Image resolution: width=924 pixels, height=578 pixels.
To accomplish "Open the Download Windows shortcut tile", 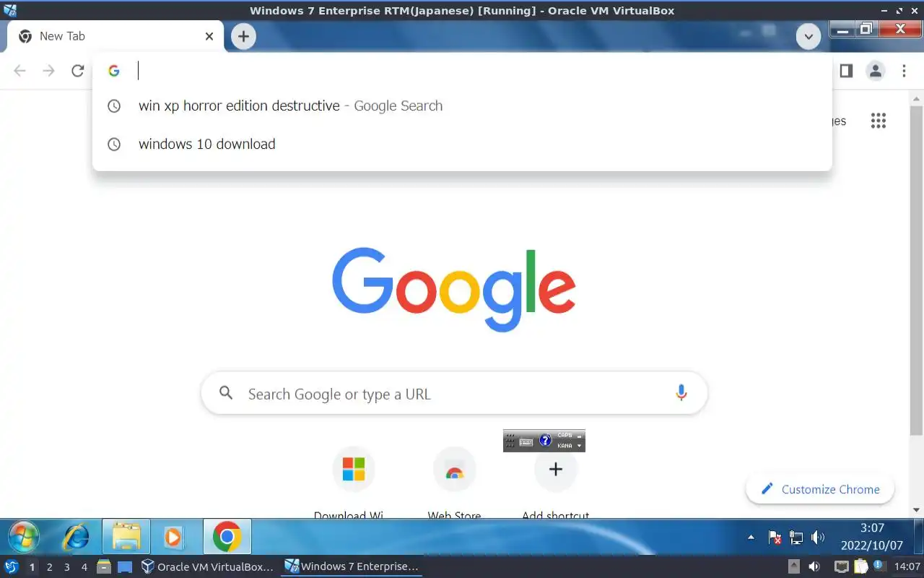I will (353, 470).
